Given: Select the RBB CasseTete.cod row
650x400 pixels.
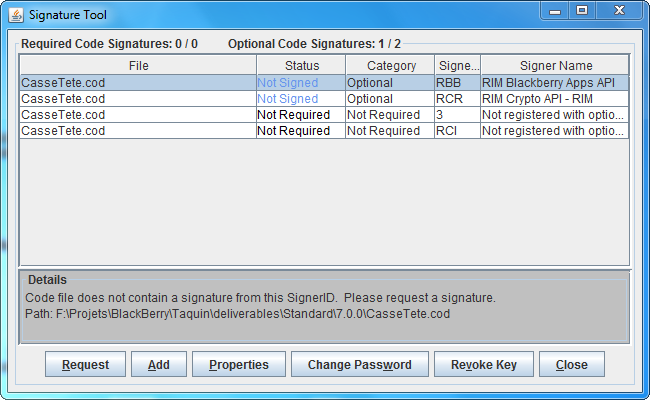Looking at the screenshot, I should point(138,83).
